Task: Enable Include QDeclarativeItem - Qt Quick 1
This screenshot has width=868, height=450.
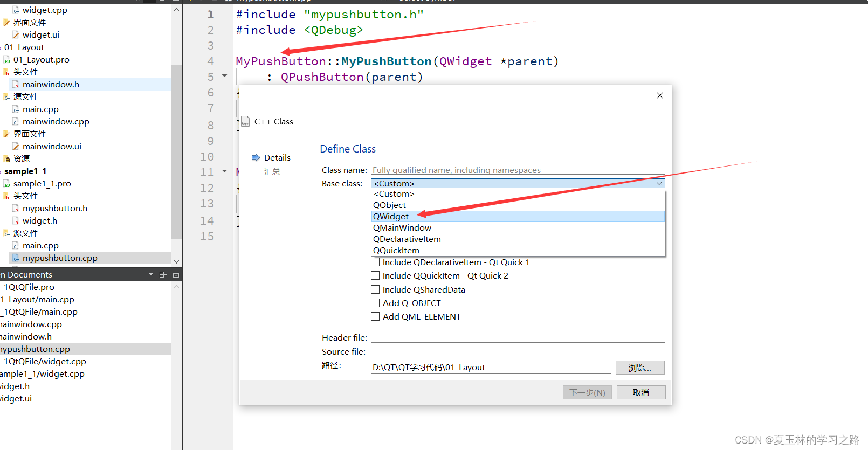Action: (375, 262)
